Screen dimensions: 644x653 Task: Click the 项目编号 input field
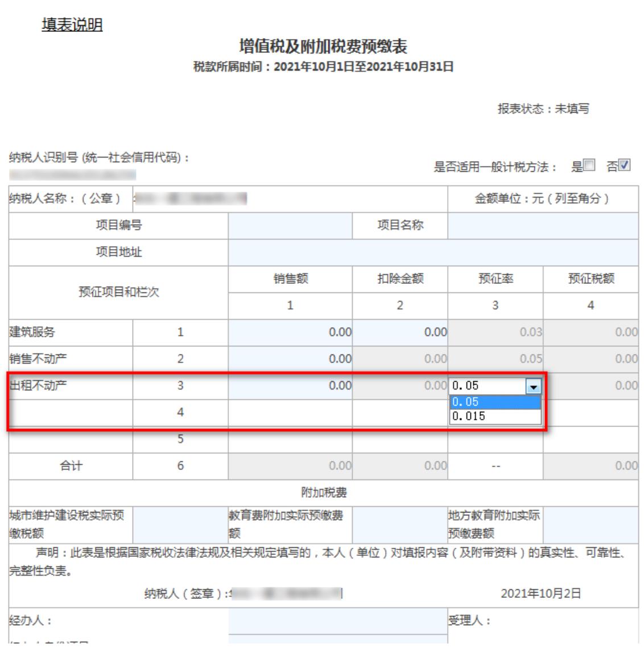[x=290, y=226]
